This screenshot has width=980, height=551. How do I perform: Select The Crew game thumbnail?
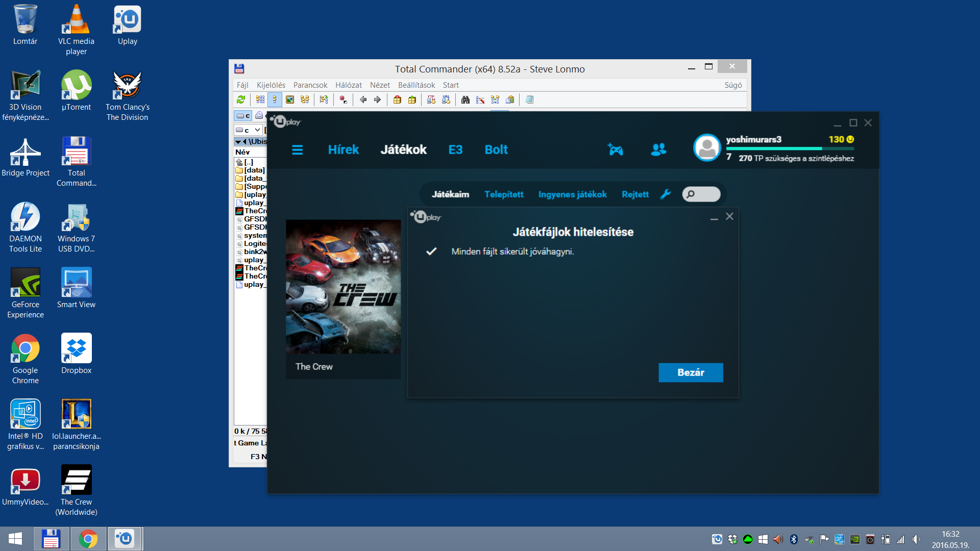click(x=343, y=287)
